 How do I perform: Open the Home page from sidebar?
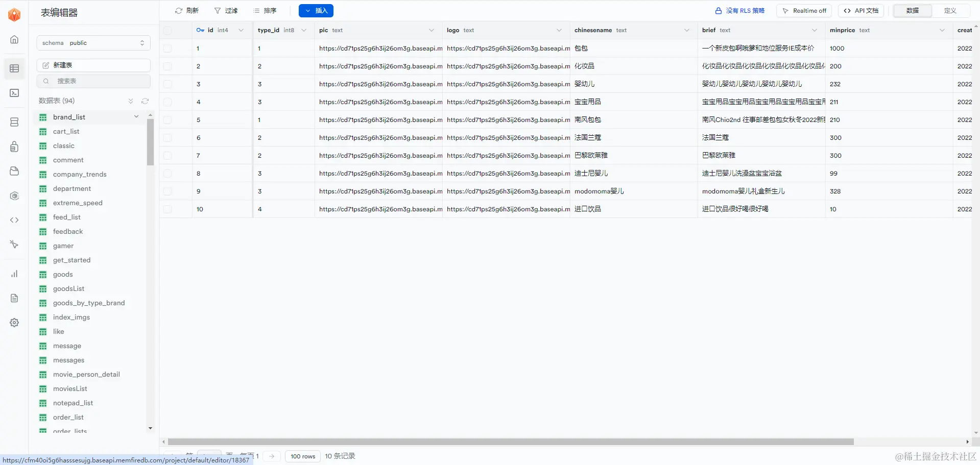tap(14, 39)
